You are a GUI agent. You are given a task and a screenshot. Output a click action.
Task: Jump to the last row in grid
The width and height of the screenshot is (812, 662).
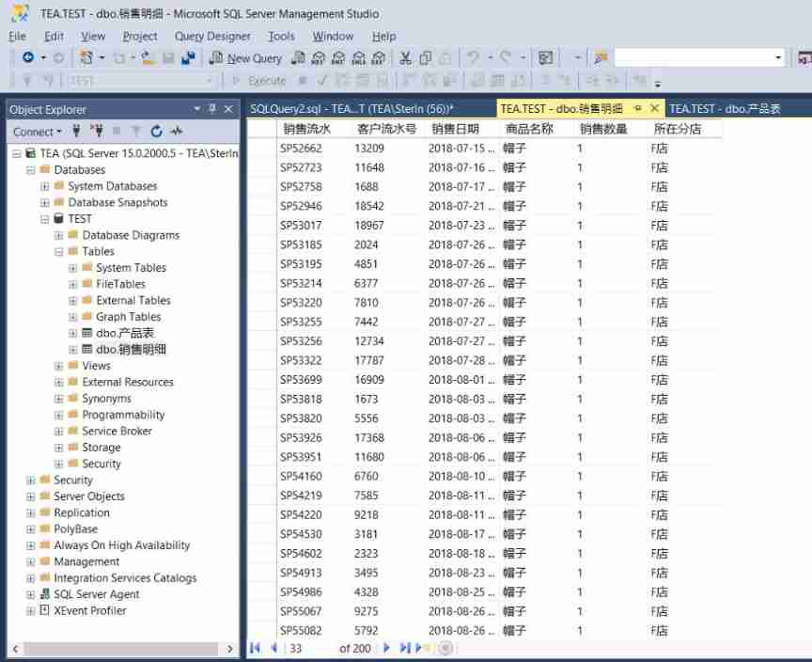[x=404, y=648]
